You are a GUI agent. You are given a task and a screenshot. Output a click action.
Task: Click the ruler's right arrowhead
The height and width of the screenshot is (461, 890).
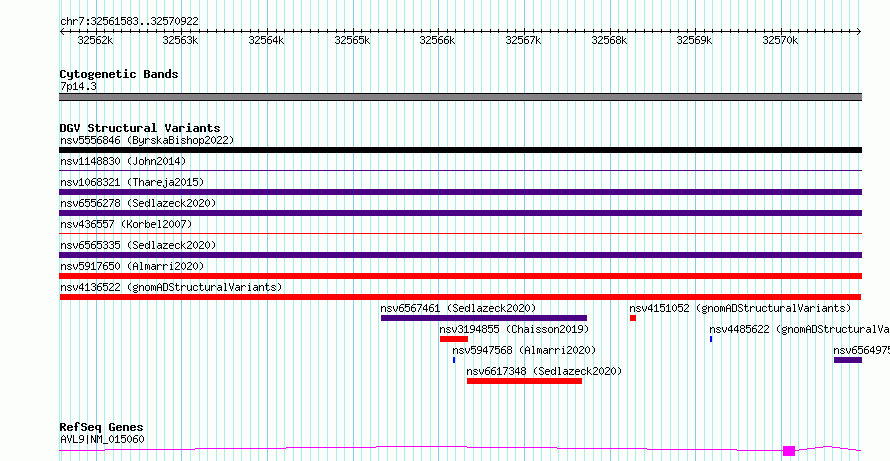point(859,32)
